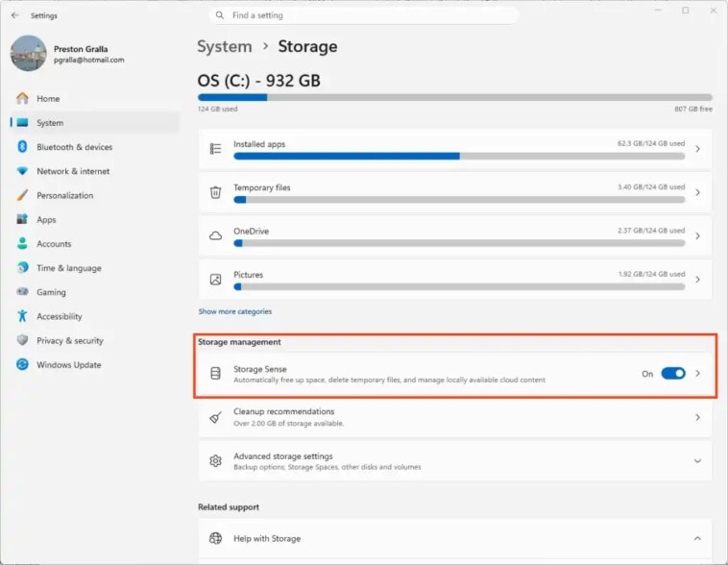Click the System monitor icon in the sidebar
Image resolution: width=728 pixels, height=565 pixels.
click(22, 123)
